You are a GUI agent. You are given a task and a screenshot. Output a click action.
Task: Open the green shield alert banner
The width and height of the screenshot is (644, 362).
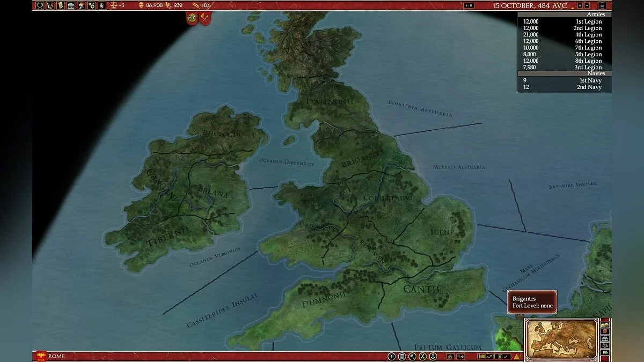(x=192, y=18)
